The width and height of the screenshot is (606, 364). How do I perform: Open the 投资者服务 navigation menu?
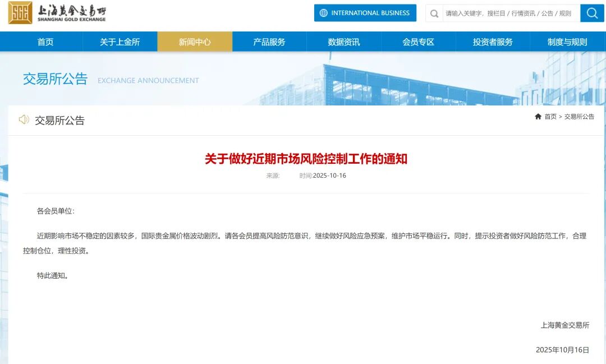point(492,41)
